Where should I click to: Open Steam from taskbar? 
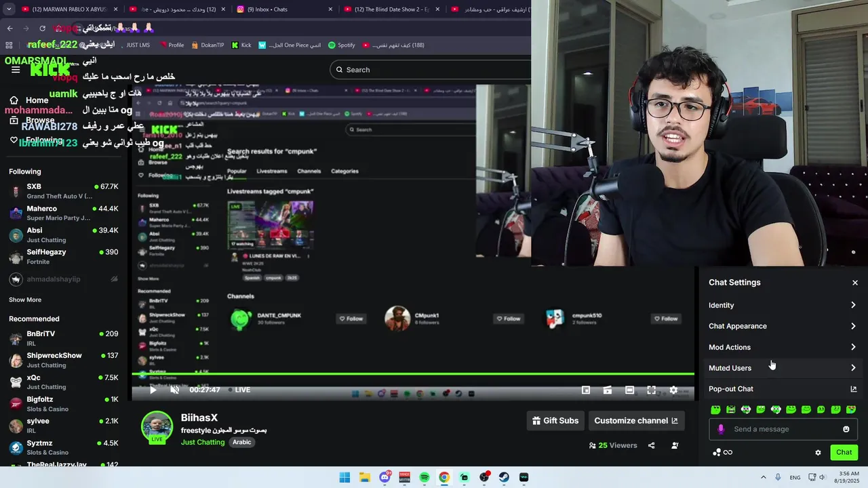tap(504, 477)
